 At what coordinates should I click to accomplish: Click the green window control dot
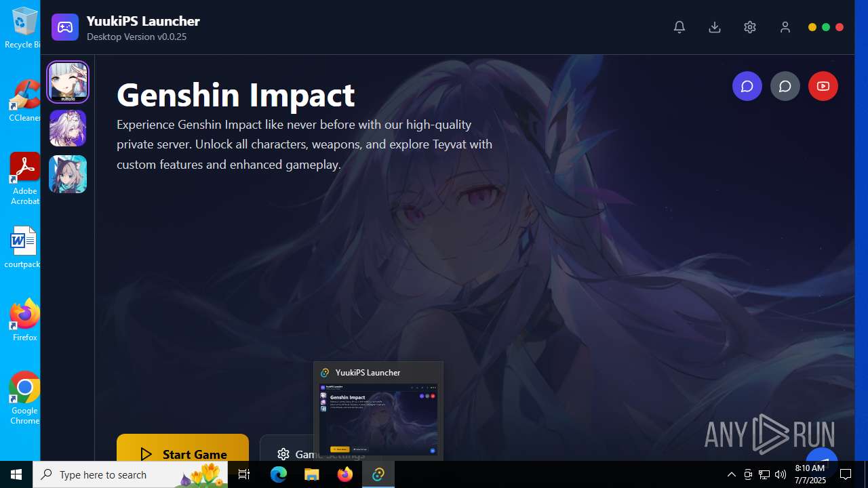(x=826, y=27)
